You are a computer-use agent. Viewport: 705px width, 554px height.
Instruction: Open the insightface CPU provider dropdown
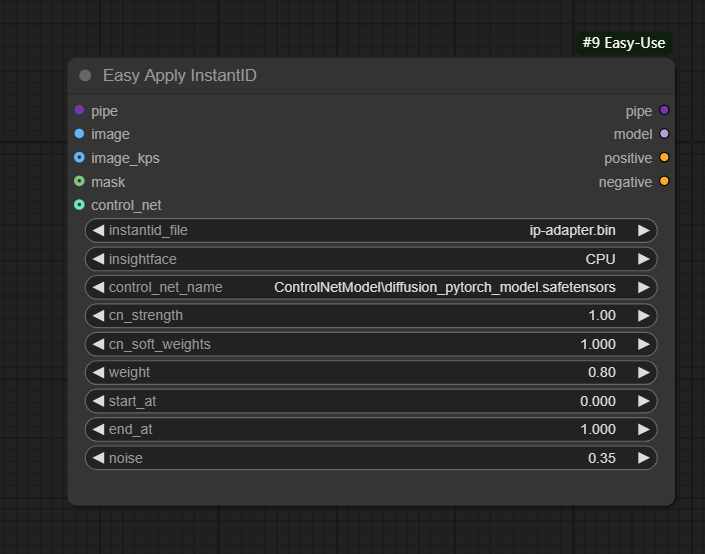370,259
